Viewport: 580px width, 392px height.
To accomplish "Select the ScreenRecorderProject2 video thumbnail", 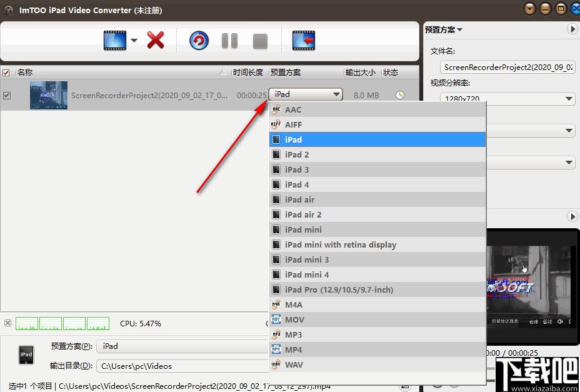I will (49, 95).
